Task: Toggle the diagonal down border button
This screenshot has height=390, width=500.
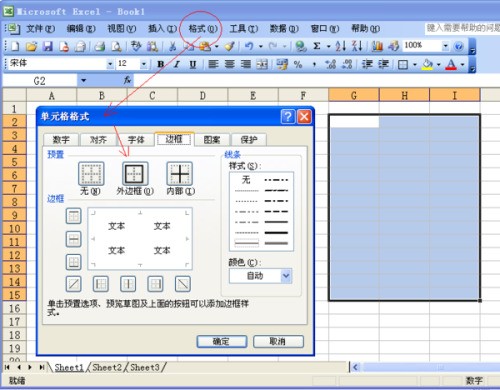Action: coord(183,284)
